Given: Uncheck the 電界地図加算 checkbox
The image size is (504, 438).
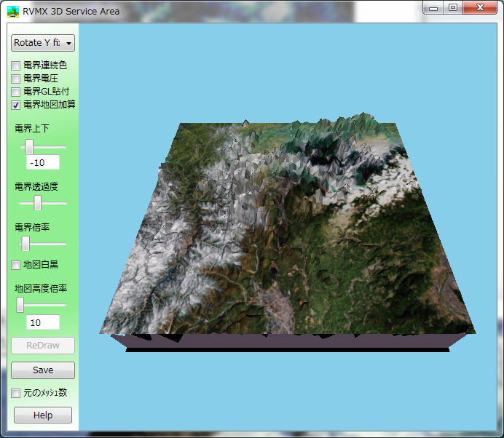Looking at the screenshot, I should point(16,105).
